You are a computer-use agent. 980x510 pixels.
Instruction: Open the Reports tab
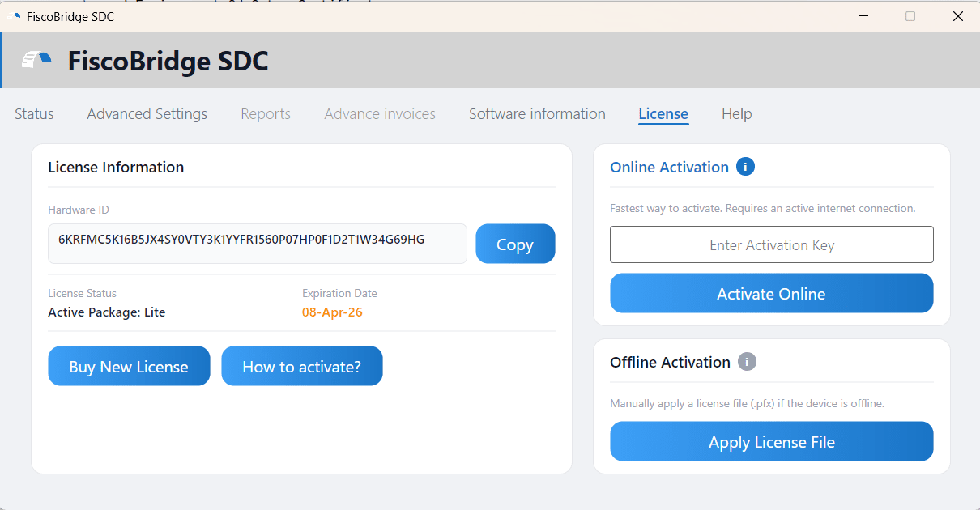[x=266, y=114]
